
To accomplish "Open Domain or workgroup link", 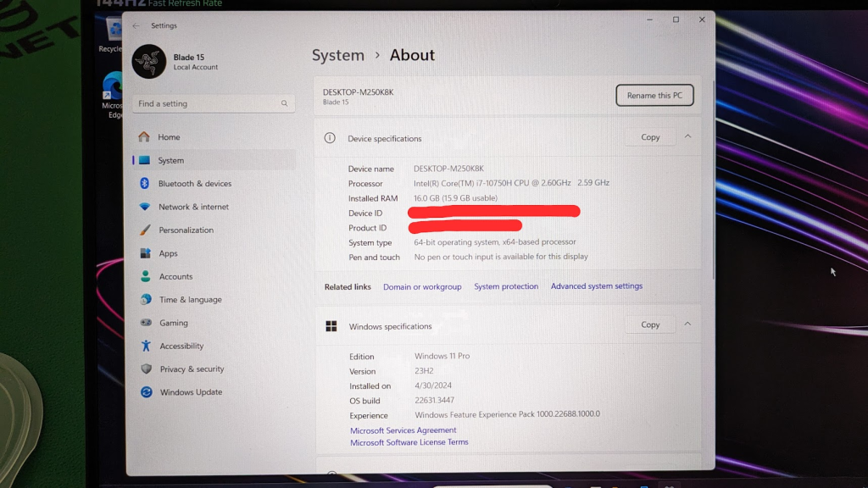I will point(422,286).
